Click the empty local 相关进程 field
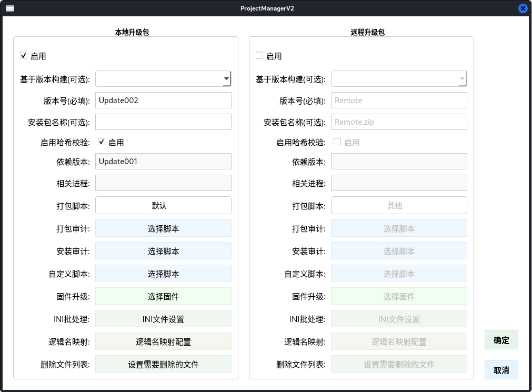 (x=163, y=183)
